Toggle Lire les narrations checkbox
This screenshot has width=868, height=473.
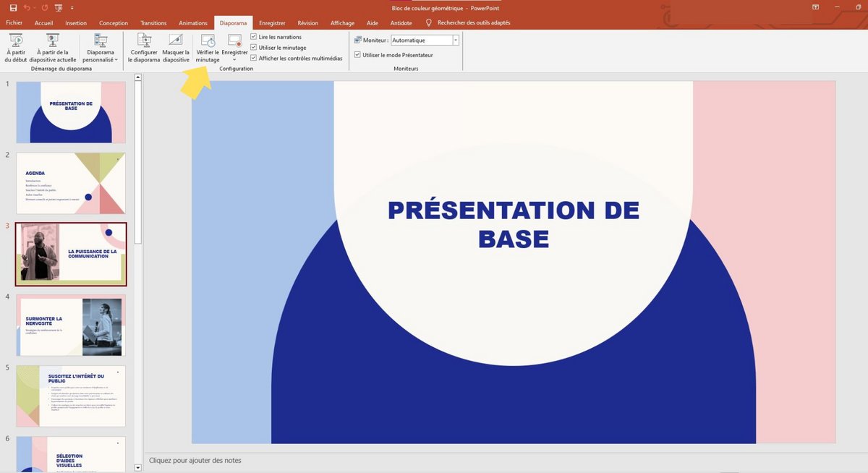[x=254, y=37]
